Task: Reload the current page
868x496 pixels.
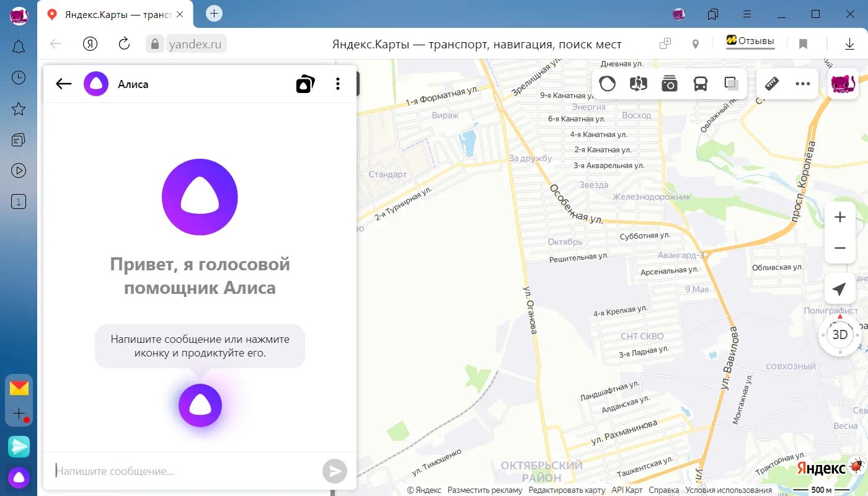Action: click(124, 43)
